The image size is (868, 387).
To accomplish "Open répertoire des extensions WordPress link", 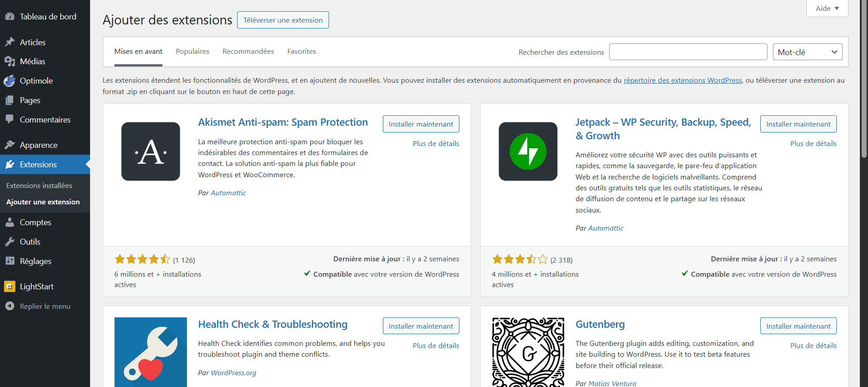I will [x=683, y=80].
